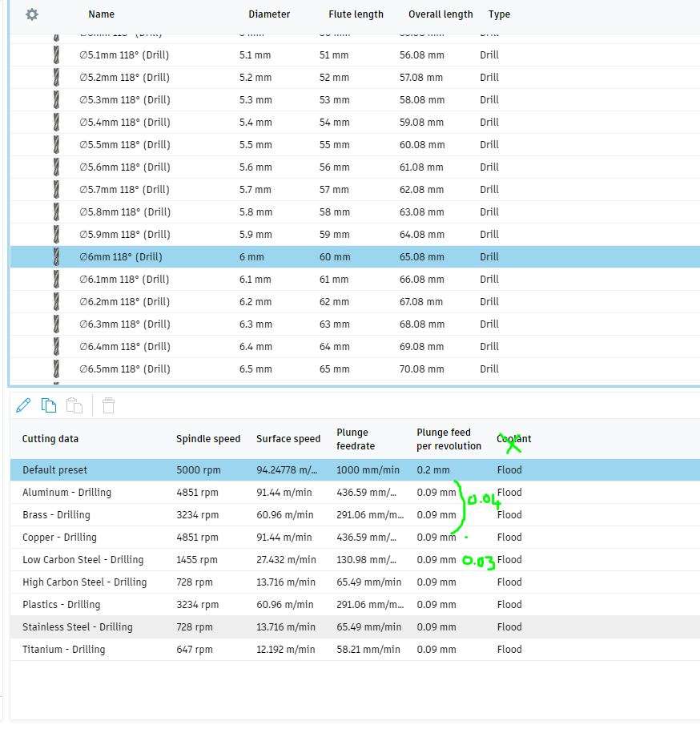Image resolution: width=700 pixels, height=729 pixels.
Task: Click drill icon of the selected Ø6mm row
Action: [56, 256]
